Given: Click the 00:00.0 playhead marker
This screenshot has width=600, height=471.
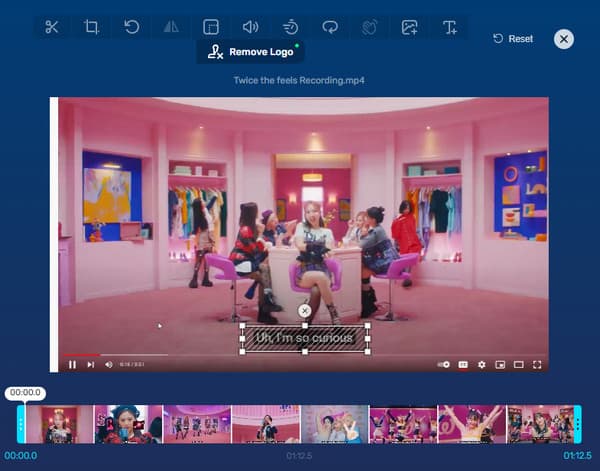Looking at the screenshot, I should pos(25,393).
